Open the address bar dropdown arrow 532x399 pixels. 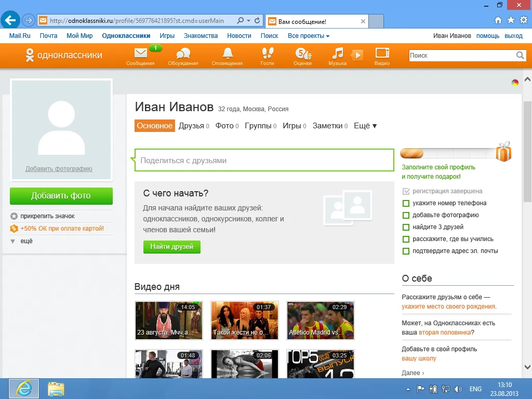(249, 20)
